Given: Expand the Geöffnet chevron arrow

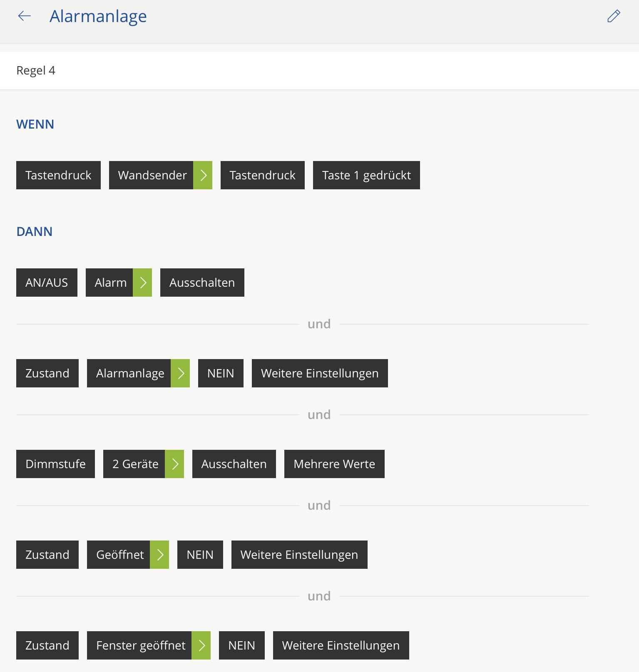Looking at the screenshot, I should point(159,555).
